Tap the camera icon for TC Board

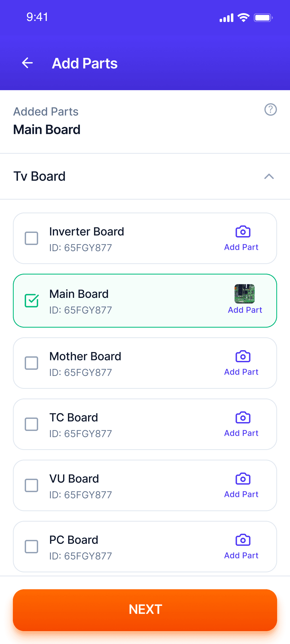point(243,418)
